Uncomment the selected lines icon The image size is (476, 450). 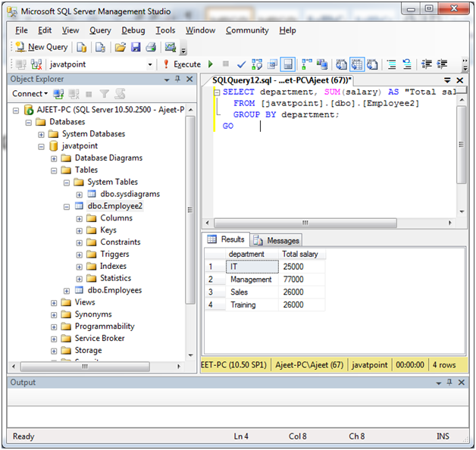tap(407, 64)
